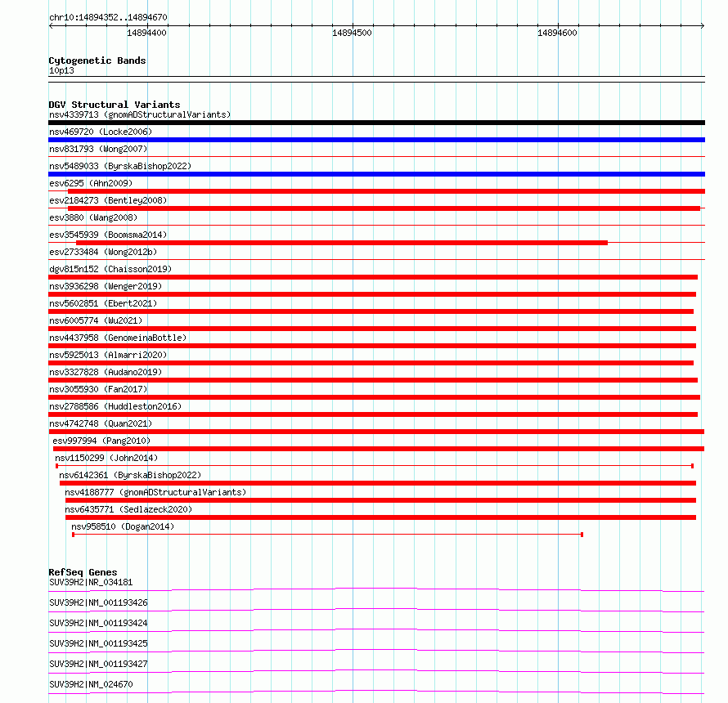This screenshot has height=703, width=728.
Task: Click the red bar of esv3545939
Action: (342, 243)
